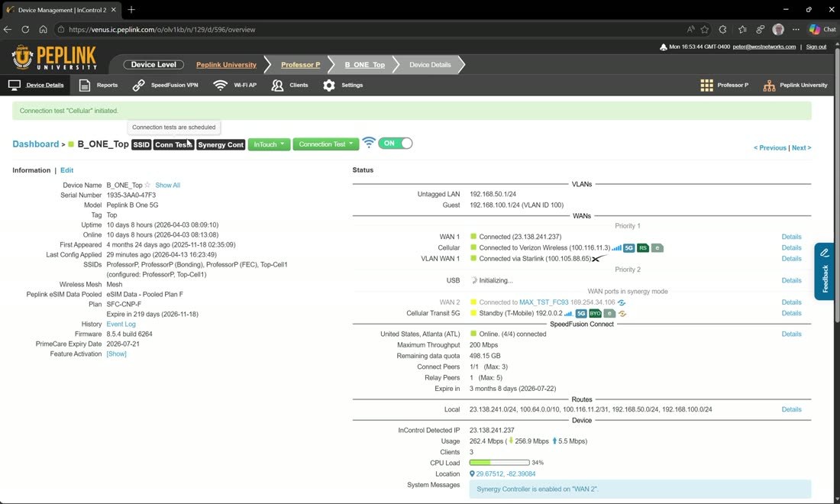Open the Event Log link

[121, 324]
